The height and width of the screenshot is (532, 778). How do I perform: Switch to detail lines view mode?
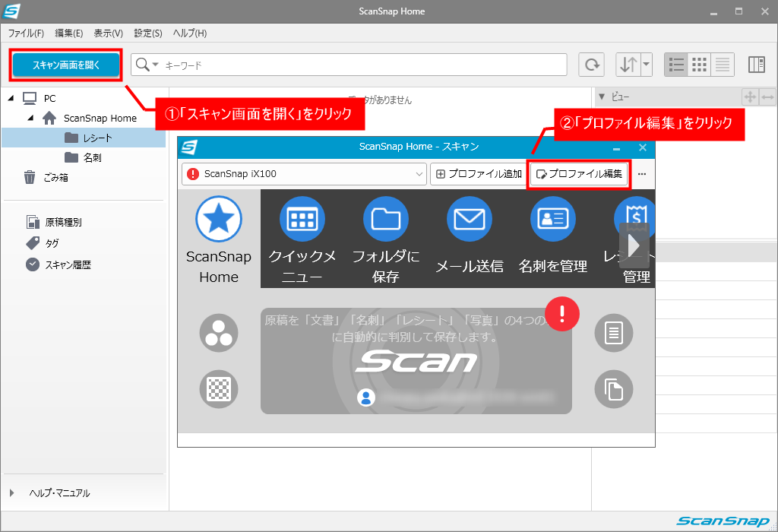723,65
